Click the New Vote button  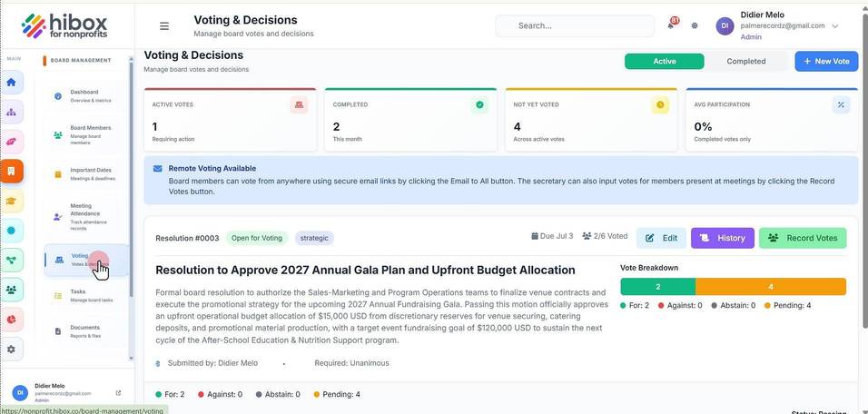pyautogui.click(x=826, y=62)
